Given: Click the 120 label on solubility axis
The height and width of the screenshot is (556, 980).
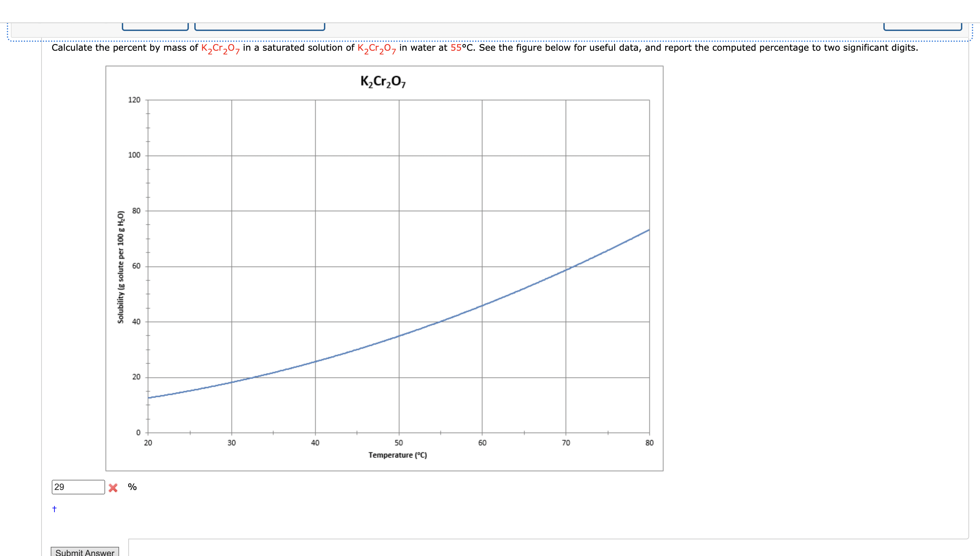Looking at the screenshot, I should pos(134,100).
